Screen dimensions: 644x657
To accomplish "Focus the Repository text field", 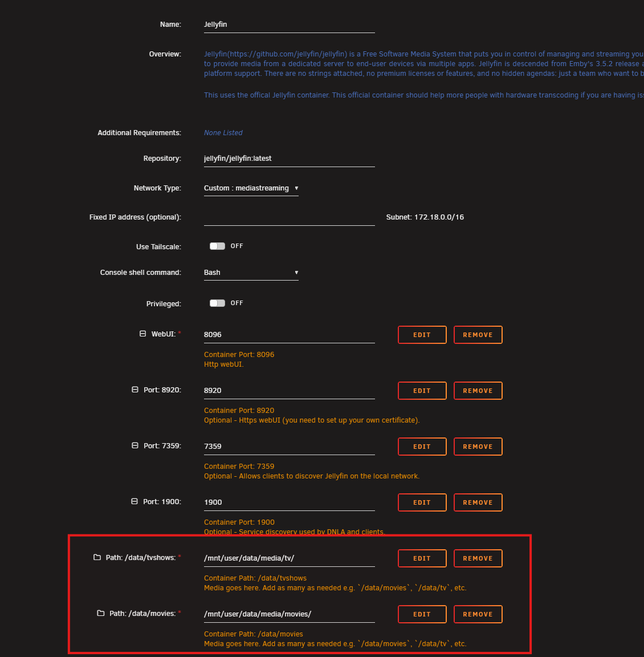I will (x=289, y=159).
